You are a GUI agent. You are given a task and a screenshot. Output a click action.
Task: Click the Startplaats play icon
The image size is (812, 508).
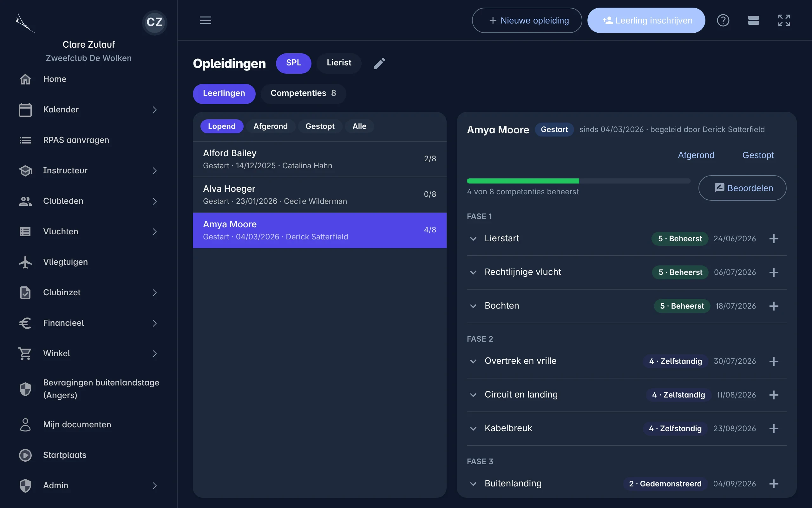[x=25, y=455]
